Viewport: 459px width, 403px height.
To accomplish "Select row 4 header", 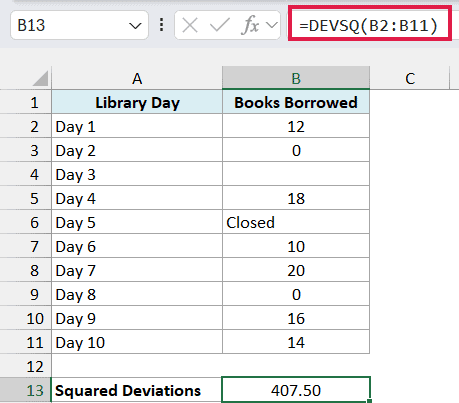I will (x=26, y=174).
